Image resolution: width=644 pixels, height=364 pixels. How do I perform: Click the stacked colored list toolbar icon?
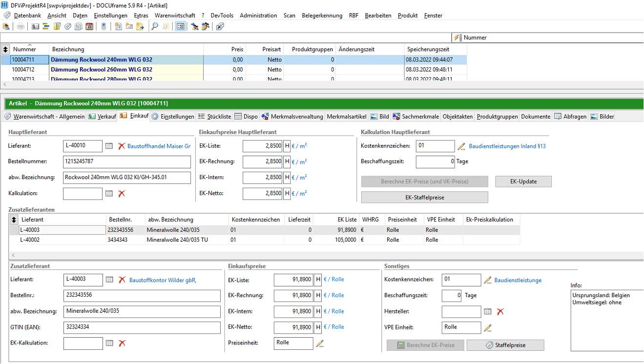pos(46,26)
